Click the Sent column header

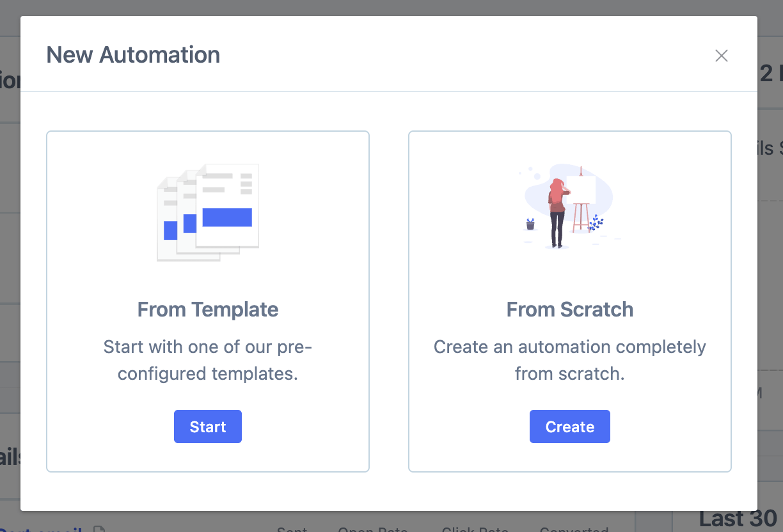[x=292, y=529]
